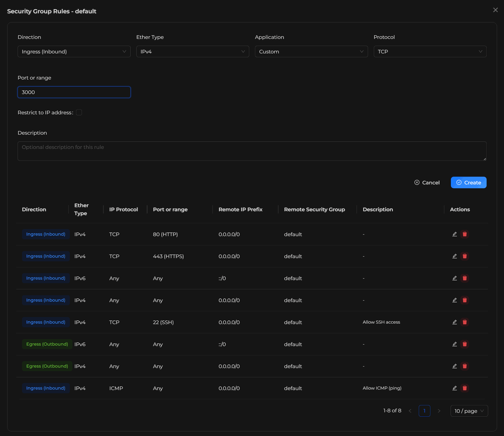Edit the IPv6 Egress rule
This screenshot has width=504, height=436.
455,344
